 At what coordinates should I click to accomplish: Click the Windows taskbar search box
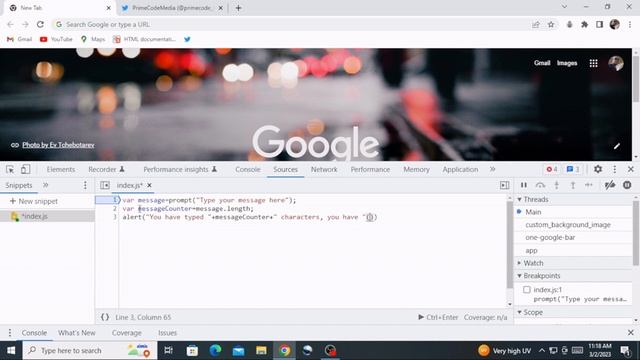[90, 350]
